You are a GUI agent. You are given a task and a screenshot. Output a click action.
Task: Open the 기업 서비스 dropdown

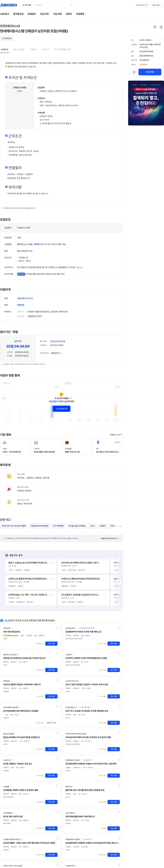point(157,5)
